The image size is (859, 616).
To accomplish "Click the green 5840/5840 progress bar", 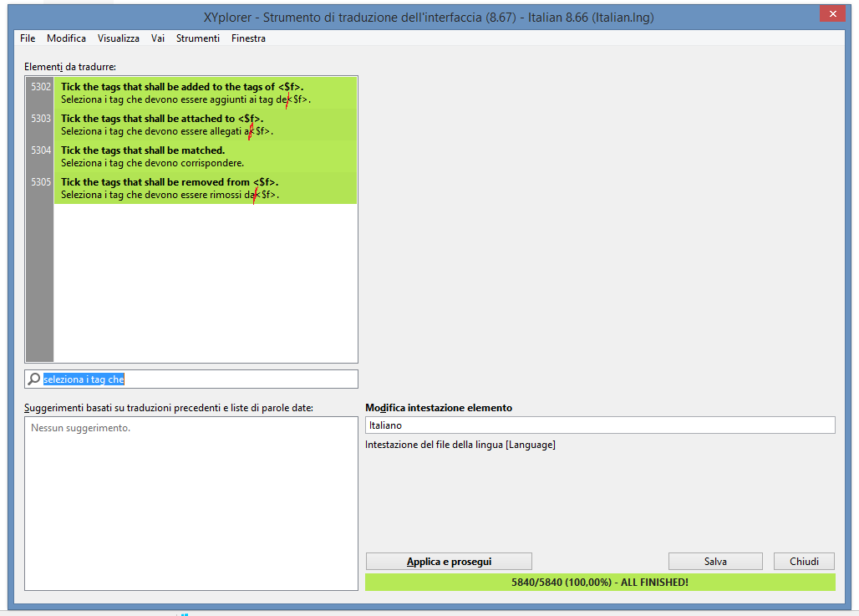I will coord(599,582).
